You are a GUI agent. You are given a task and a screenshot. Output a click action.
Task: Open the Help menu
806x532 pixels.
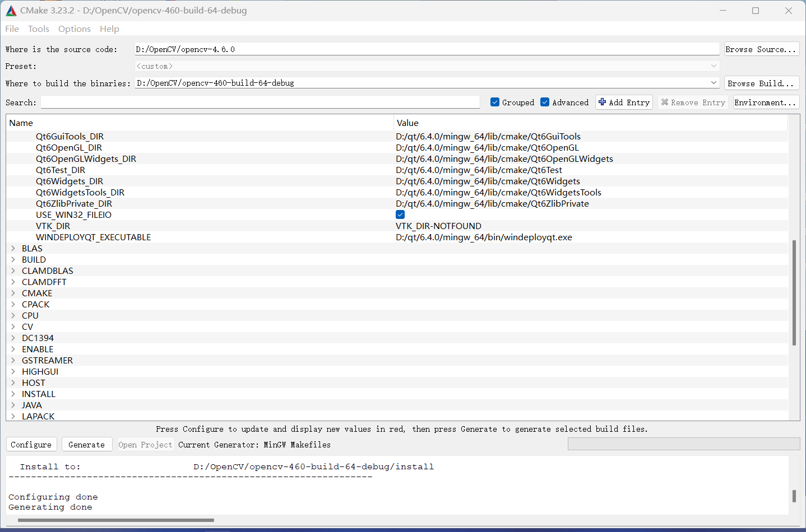point(109,29)
